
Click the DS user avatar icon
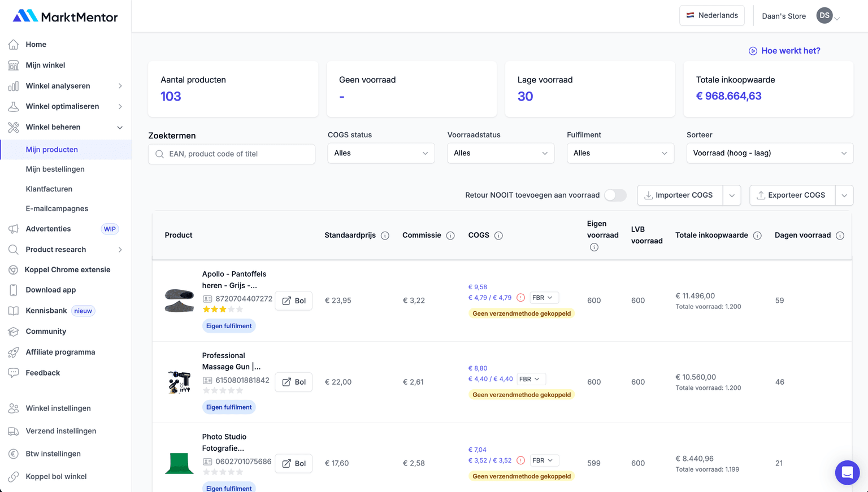coord(824,16)
